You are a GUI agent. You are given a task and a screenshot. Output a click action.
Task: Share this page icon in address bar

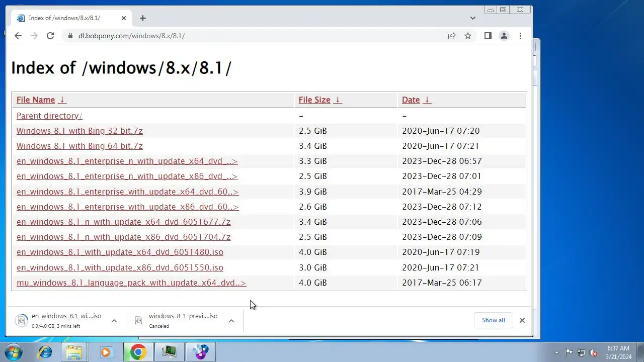pos(452,36)
